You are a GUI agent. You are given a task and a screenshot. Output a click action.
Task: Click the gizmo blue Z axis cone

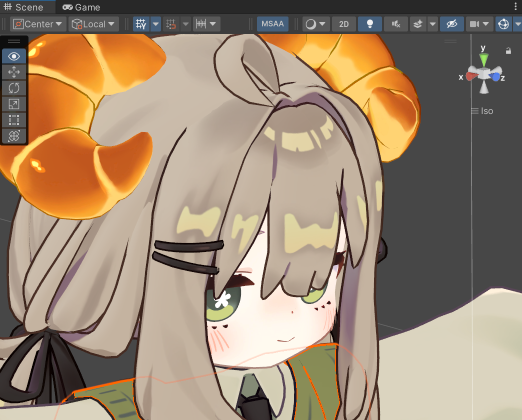(x=495, y=77)
